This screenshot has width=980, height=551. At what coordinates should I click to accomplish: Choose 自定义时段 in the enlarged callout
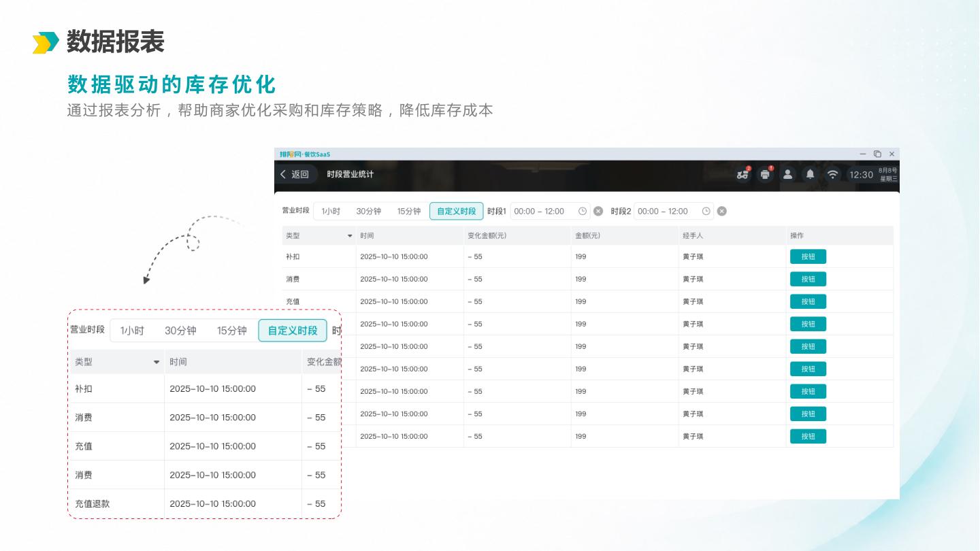tap(293, 331)
